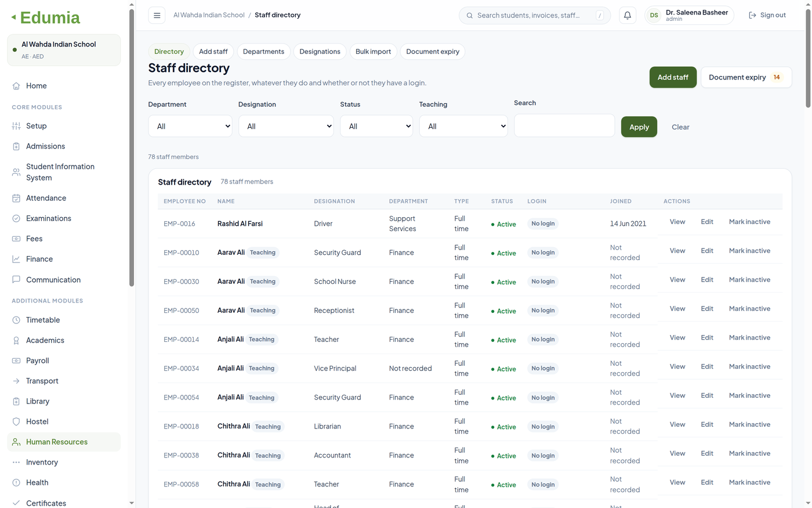This screenshot has width=812, height=508.
Task: Open Hostel via its shield icon
Action: (x=16, y=421)
